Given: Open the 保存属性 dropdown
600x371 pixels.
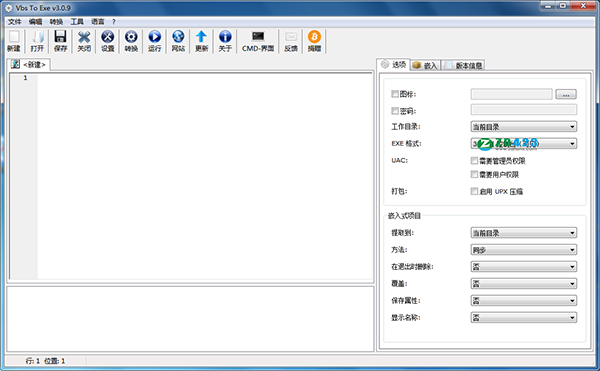Looking at the screenshot, I should point(523,301).
